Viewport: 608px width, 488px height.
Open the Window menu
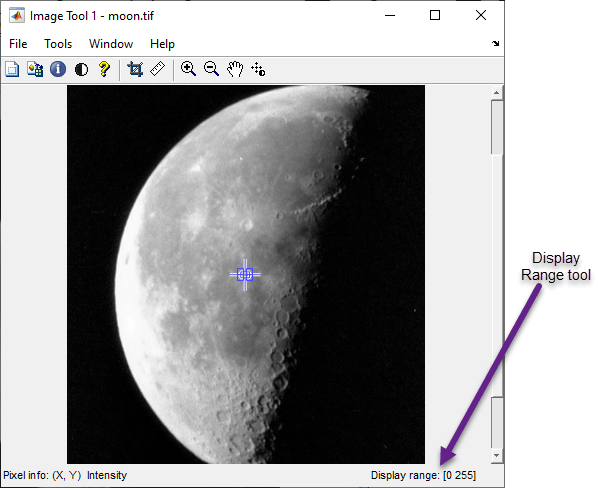coord(111,44)
